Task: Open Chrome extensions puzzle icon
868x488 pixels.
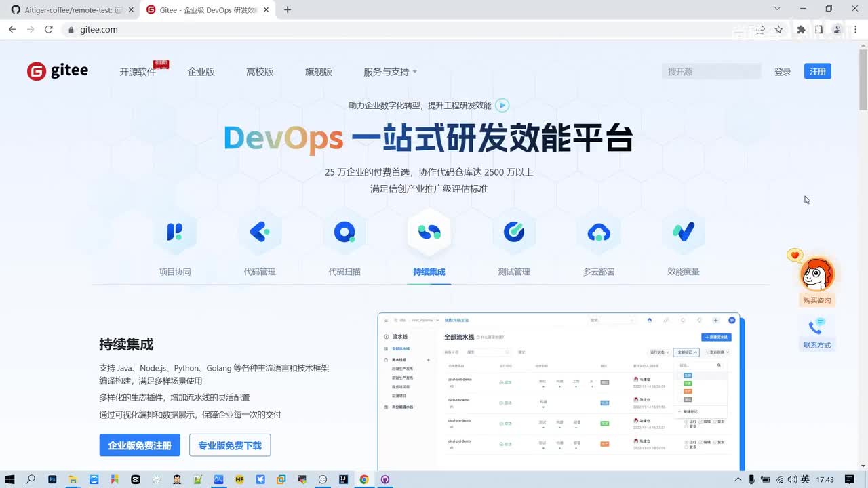Action: pos(801,29)
